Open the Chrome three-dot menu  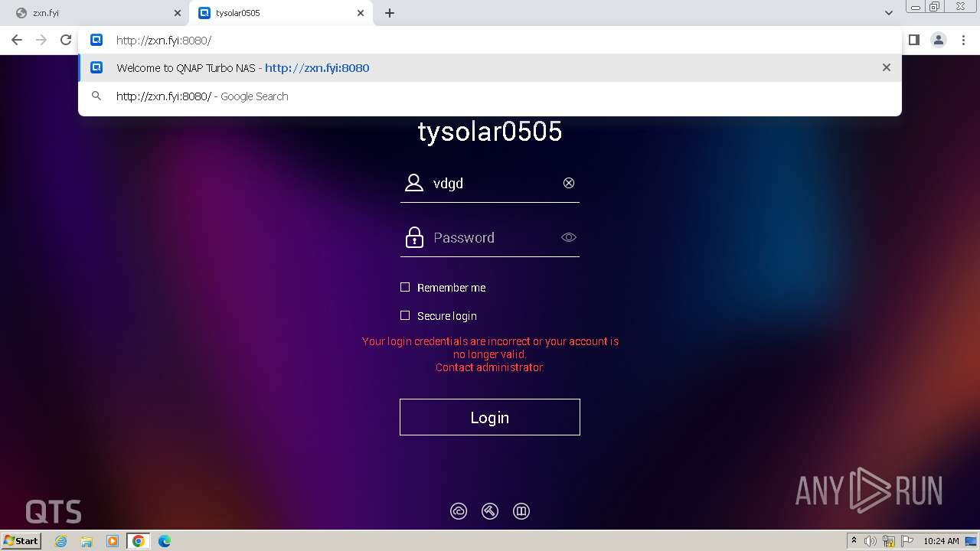pos(964,40)
